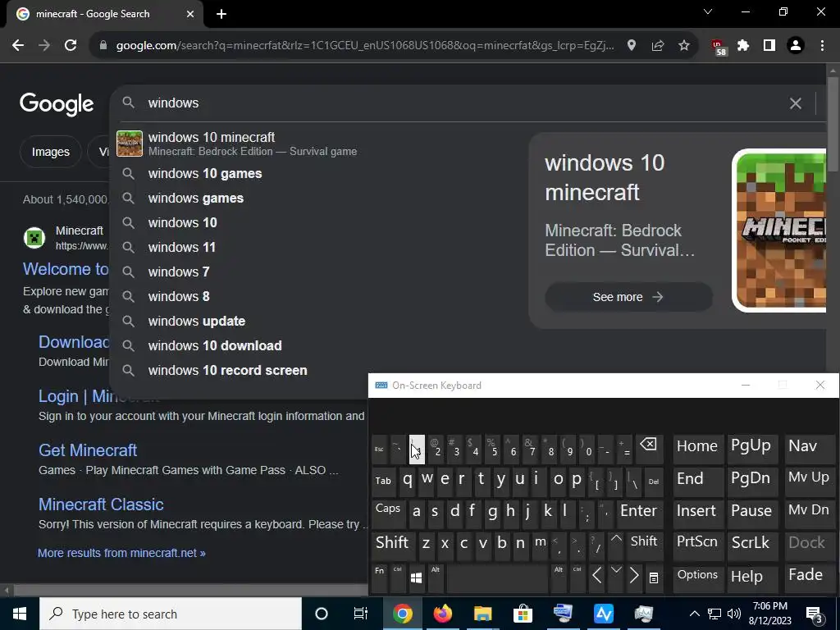Screen dimensions: 840x630
Task: Open Firefox from the taskbar
Action: [x=442, y=614]
